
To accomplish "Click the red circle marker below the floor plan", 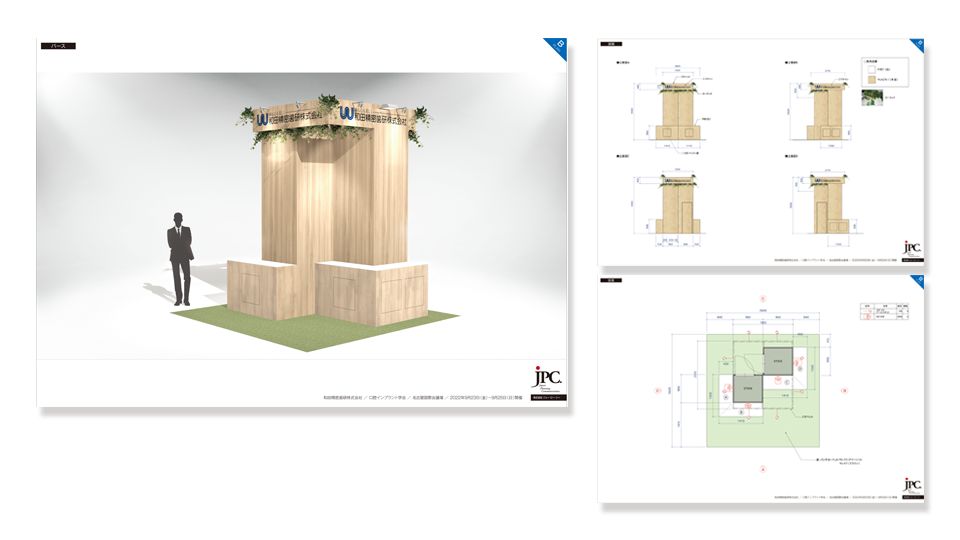I will (763, 470).
